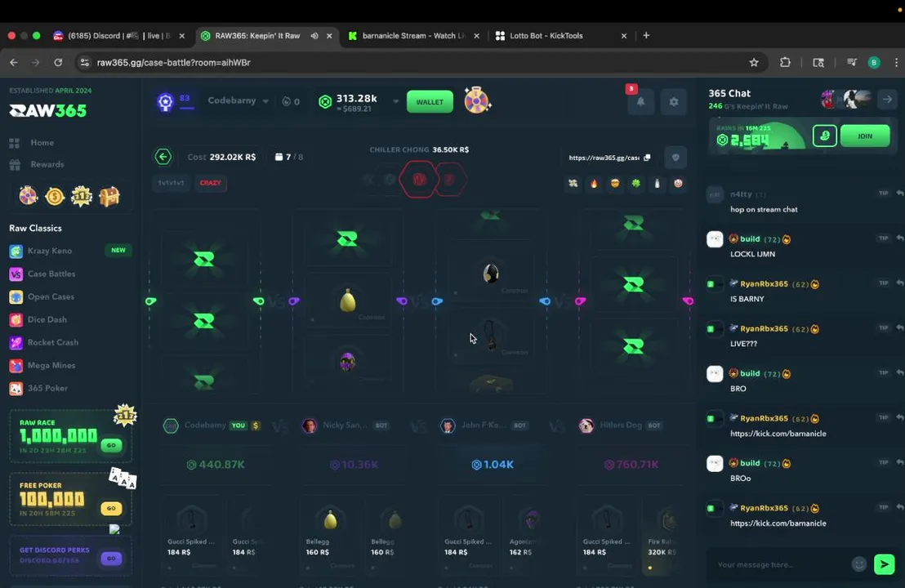Click the level 83 badge icon

[x=165, y=102]
